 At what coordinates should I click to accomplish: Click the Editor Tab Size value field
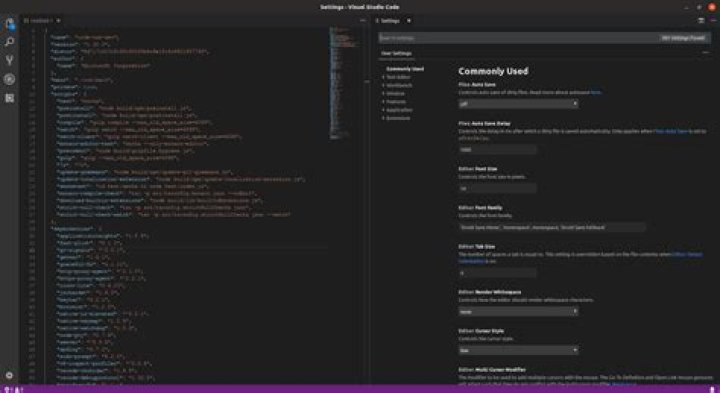[x=497, y=273]
